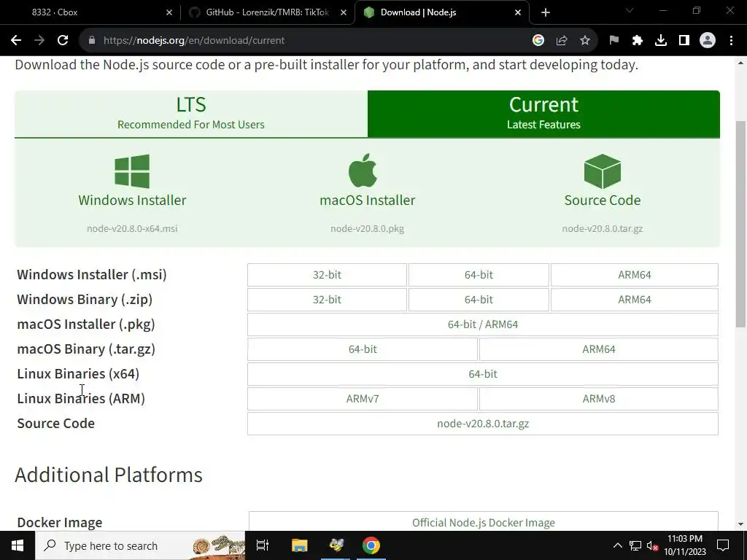This screenshot has width=747, height=560.
Task: Download node-v20.8.0-x64.msi link
Action: [132, 228]
